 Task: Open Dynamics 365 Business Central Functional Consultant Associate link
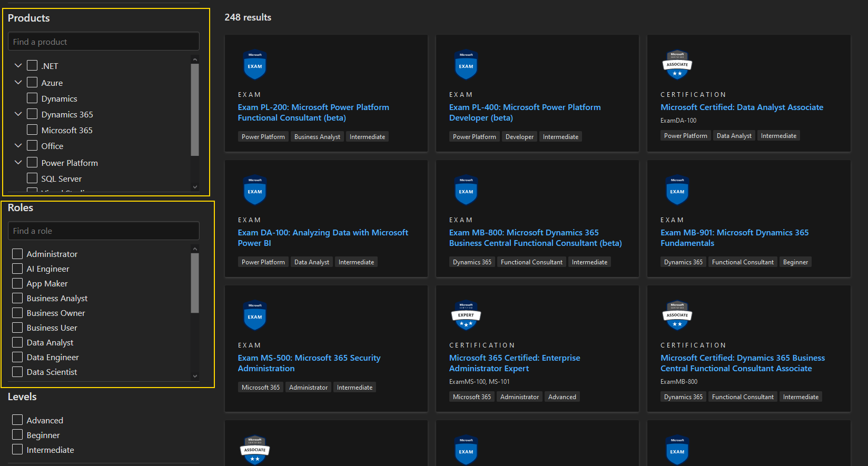(x=743, y=363)
